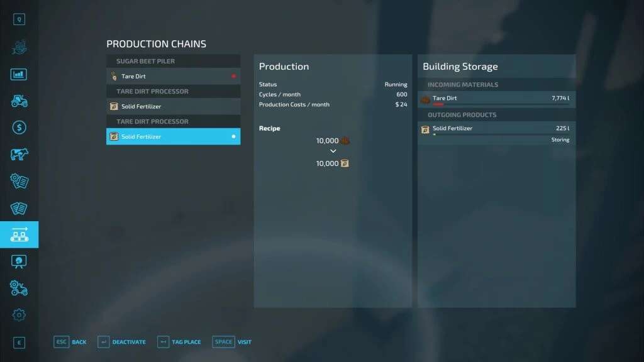Toggle white status dot on highlighted Solid Fertilizer
The height and width of the screenshot is (362, 644).
pos(233,136)
